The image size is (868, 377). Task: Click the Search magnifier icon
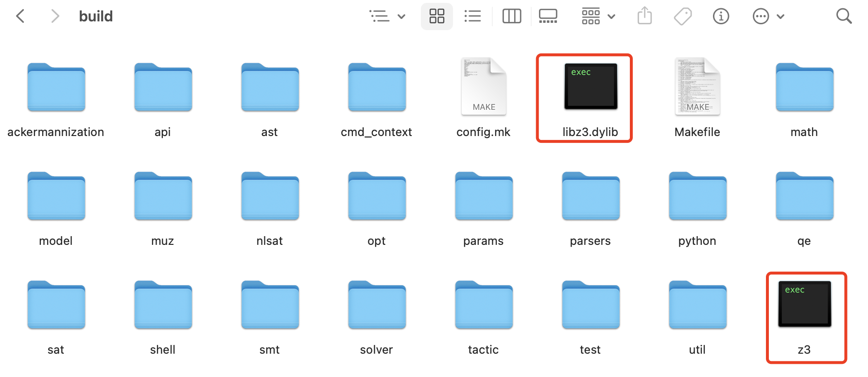(844, 16)
